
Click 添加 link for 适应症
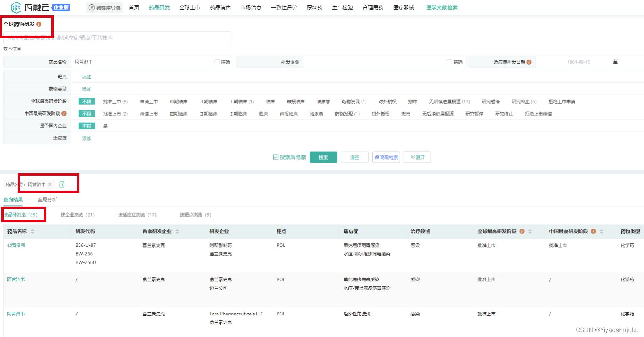point(87,138)
